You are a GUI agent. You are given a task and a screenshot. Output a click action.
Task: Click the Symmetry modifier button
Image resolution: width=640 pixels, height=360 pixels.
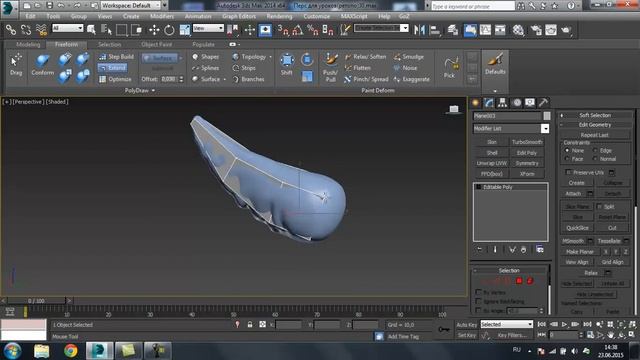pyautogui.click(x=527, y=163)
